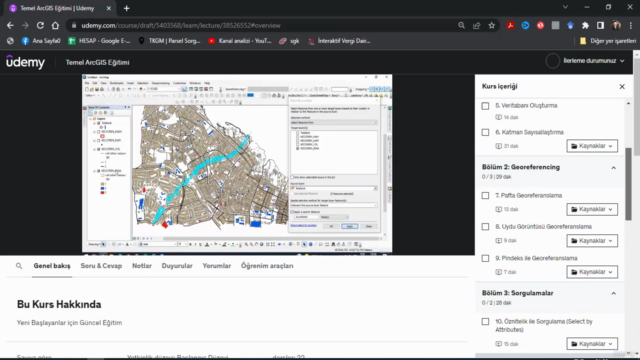The height and width of the screenshot is (360, 640).
Task: Check the Veritabanı Oluşturma lecture box
Action: [485, 106]
